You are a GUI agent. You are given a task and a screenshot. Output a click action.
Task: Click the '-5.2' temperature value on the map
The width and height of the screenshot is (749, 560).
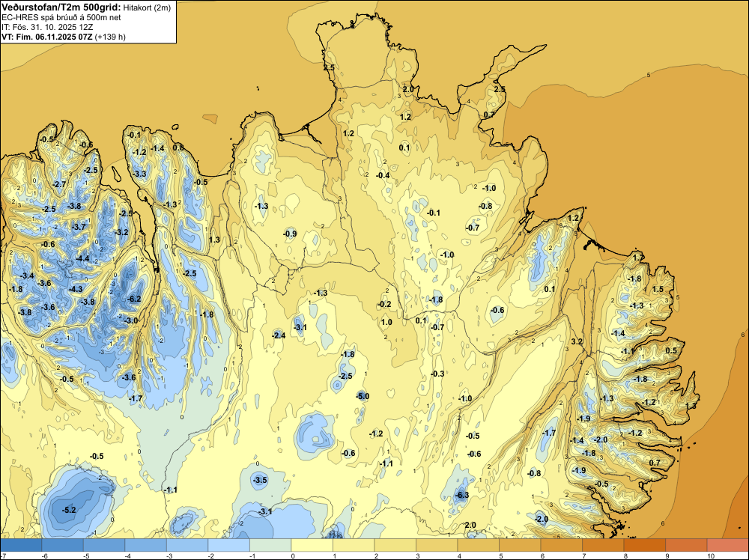pyautogui.click(x=69, y=510)
